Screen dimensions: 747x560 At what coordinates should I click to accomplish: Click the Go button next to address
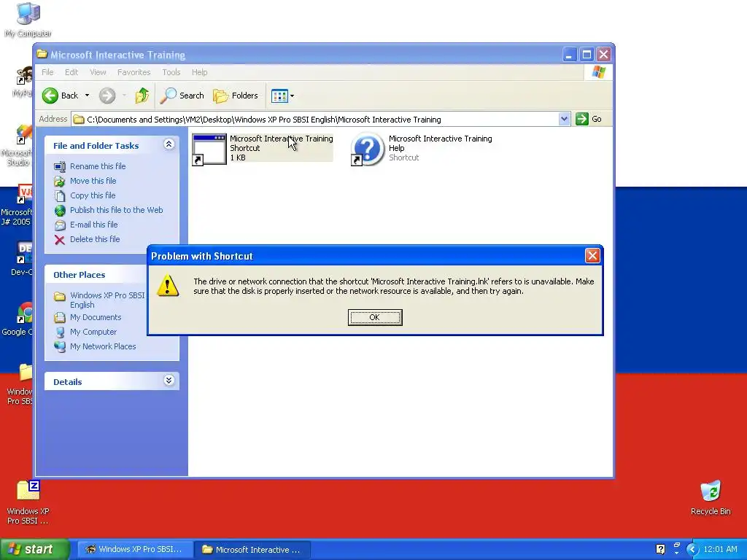tap(589, 119)
